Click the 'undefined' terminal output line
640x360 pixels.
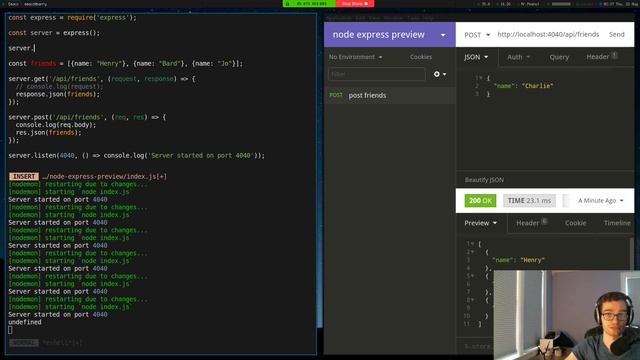[24, 322]
